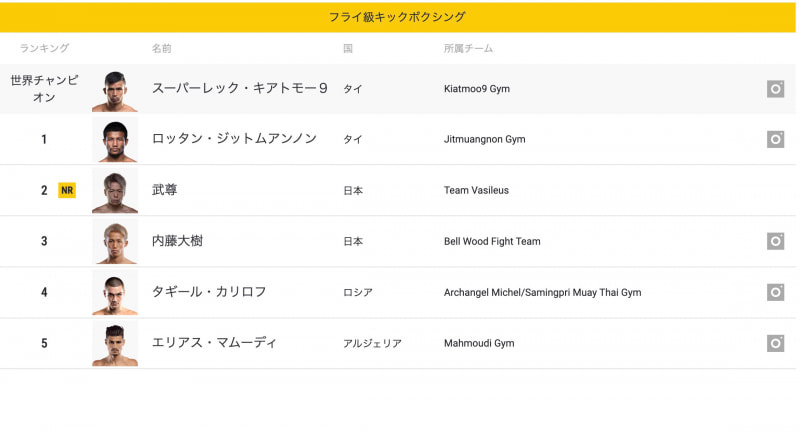The height and width of the screenshot is (432, 800).
Task: Click the 所属チーム column header
Action: tap(468, 48)
